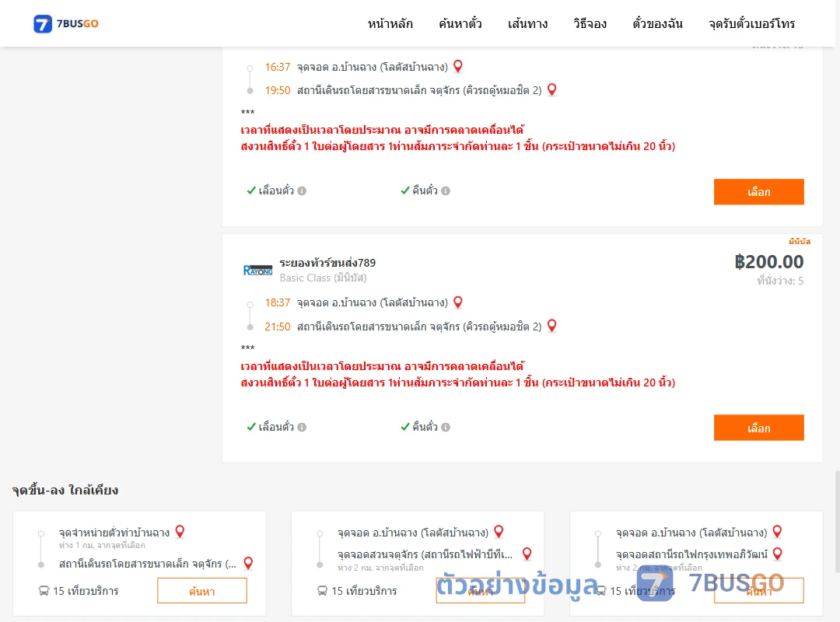Viewport: 840px width, 622px height.
Task: Click map pin next to the 18:37 departure stop
Action: coord(458,302)
